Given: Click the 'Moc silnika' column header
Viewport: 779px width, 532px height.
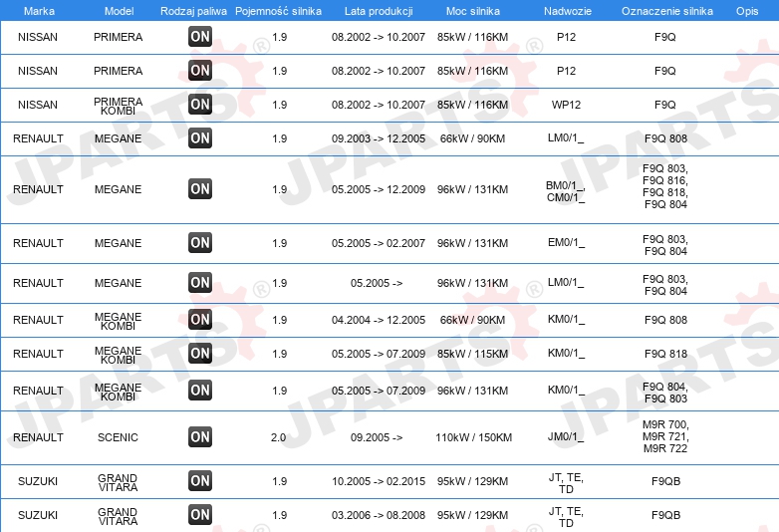Looking at the screenshot, I should click(473, 11).
